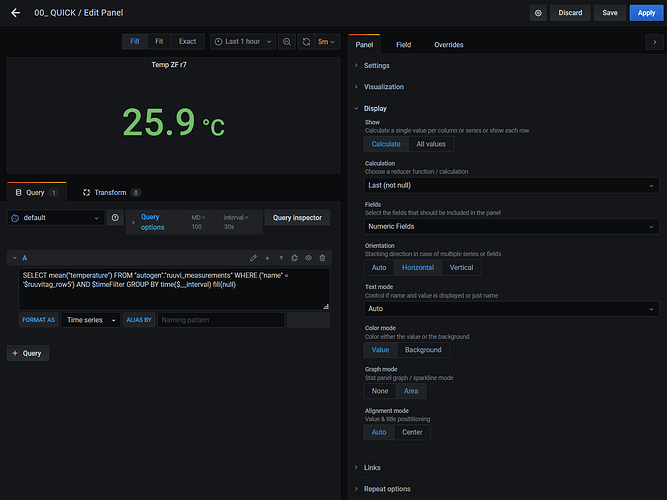
Task: Switch to the Overrides tab
Action: 448,45
